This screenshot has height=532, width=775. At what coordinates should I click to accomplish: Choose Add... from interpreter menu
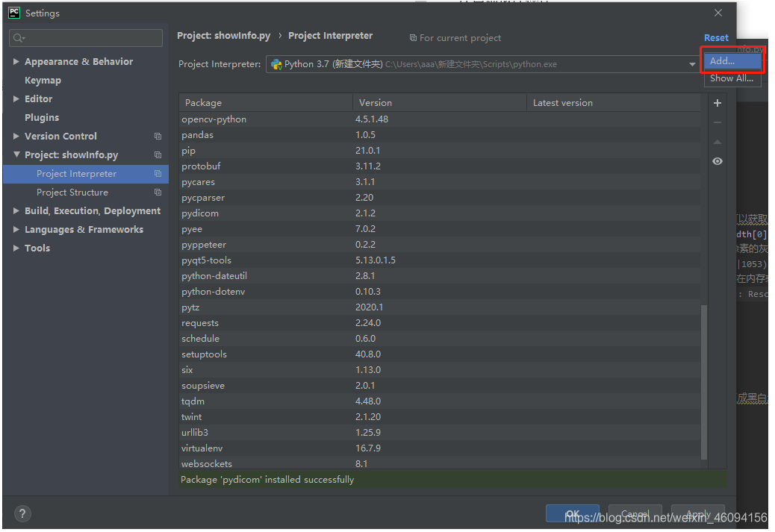pos(732,61)
